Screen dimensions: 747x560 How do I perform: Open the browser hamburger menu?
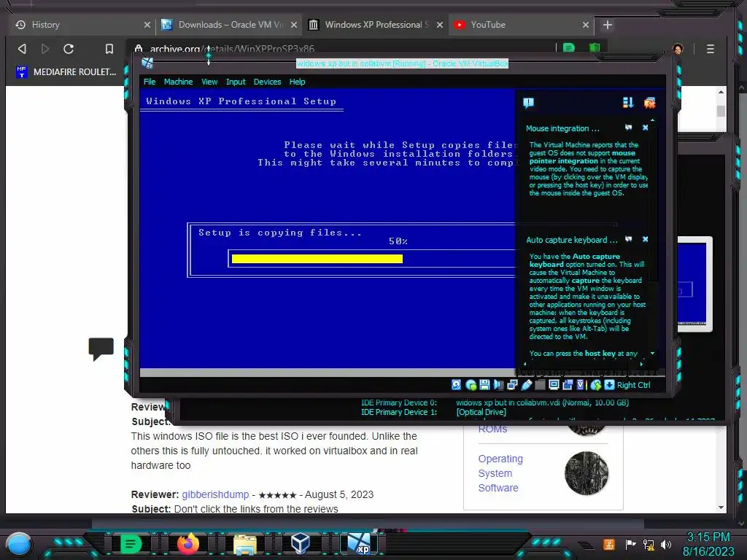711,49
